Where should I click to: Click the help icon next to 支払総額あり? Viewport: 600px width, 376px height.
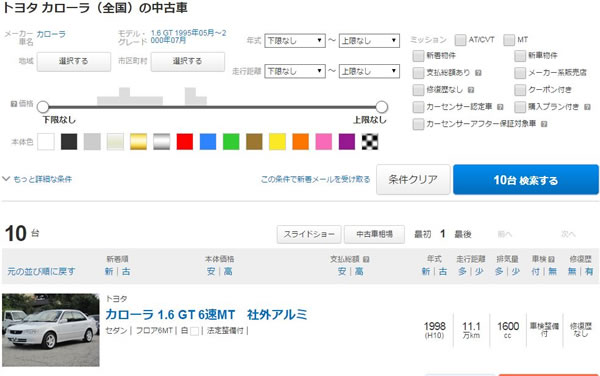point(478,73)
